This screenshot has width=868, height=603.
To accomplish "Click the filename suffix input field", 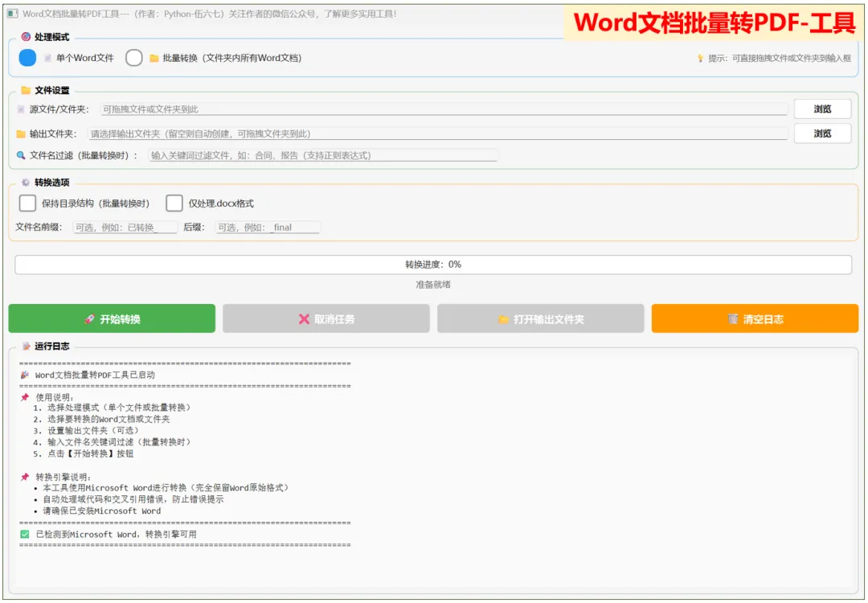I will point(268,227).
